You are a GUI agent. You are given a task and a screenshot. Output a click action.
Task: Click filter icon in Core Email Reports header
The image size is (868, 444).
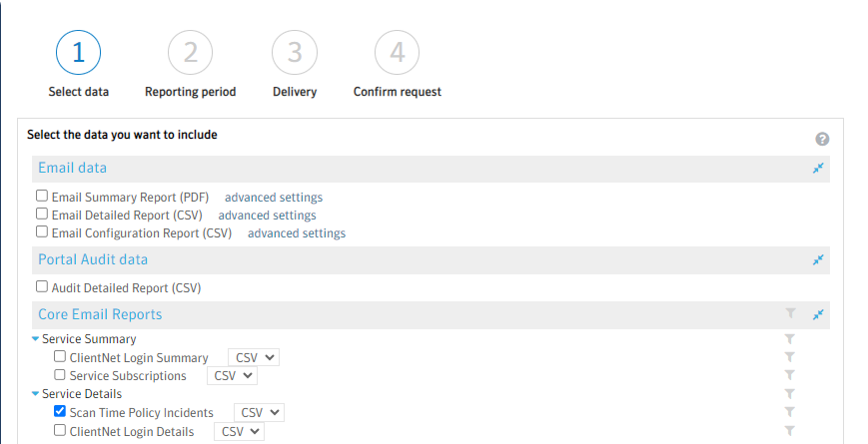(x=791, y=314)
